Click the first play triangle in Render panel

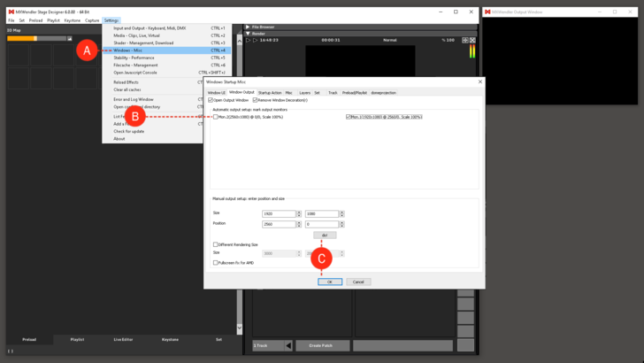pyautogui.click(x=248, y=41)
